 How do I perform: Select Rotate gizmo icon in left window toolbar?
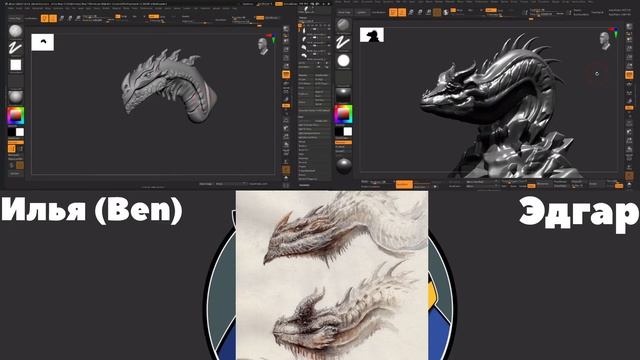[x=78, y=18]
